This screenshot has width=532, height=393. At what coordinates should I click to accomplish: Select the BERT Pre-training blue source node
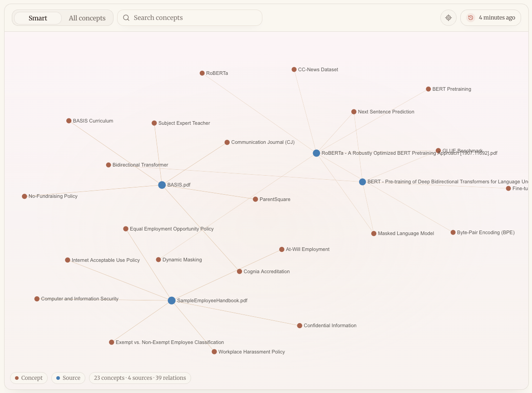point(362,182)
